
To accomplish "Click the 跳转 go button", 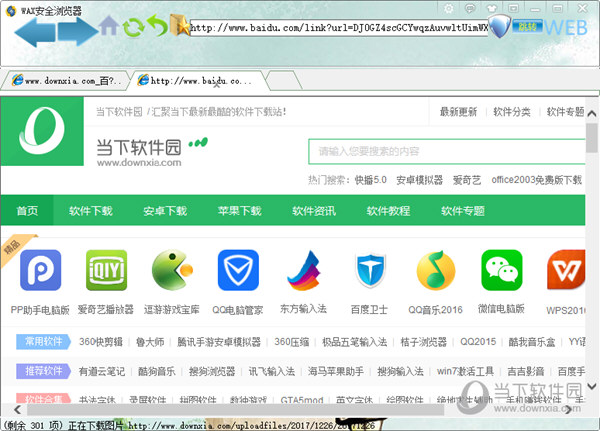I will point(527,27).
